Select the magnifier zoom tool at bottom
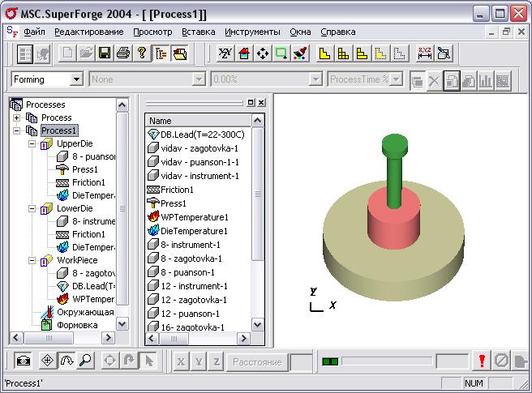 coord(85,361)
